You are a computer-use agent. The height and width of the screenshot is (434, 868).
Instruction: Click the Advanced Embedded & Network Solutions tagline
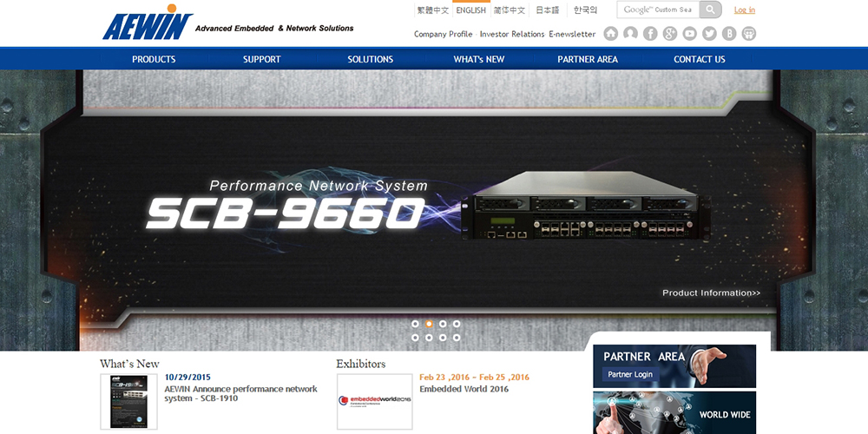(x=274, y=29)
